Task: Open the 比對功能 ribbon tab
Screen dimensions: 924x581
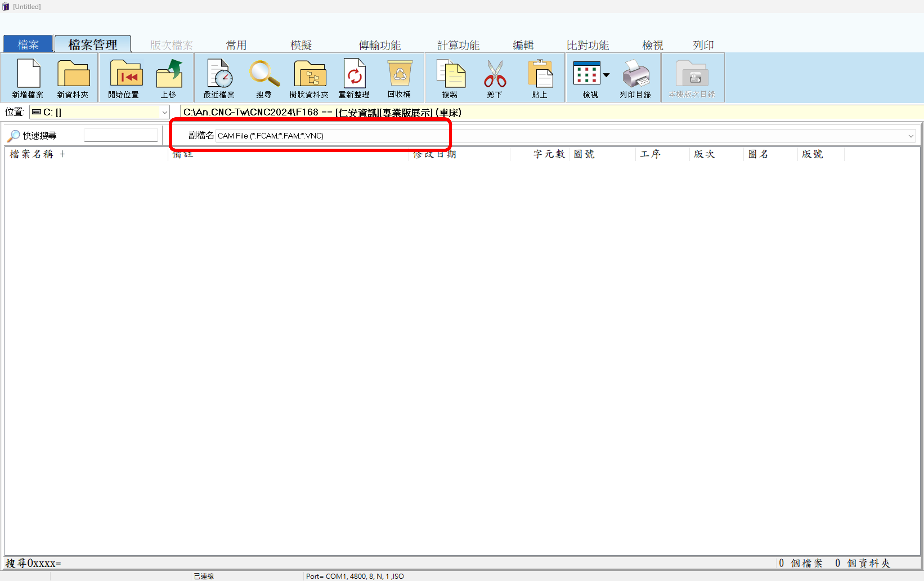Action: (x=588, y=45)
